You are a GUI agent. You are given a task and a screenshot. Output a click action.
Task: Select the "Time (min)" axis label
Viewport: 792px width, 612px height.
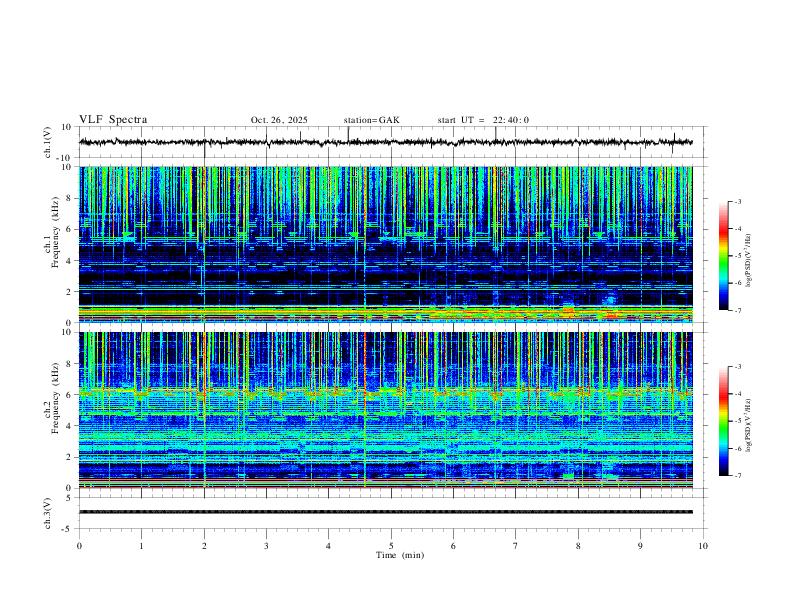[x=400, y=555]
